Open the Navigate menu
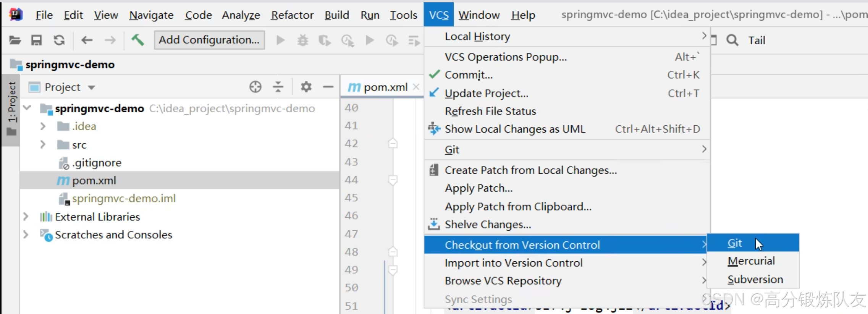Screen dimensions: 868x314 click(151, 15)
